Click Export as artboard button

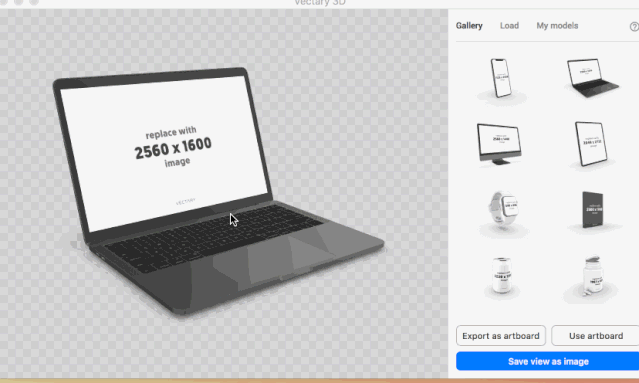pyautogui.click(x=501, y=336)
